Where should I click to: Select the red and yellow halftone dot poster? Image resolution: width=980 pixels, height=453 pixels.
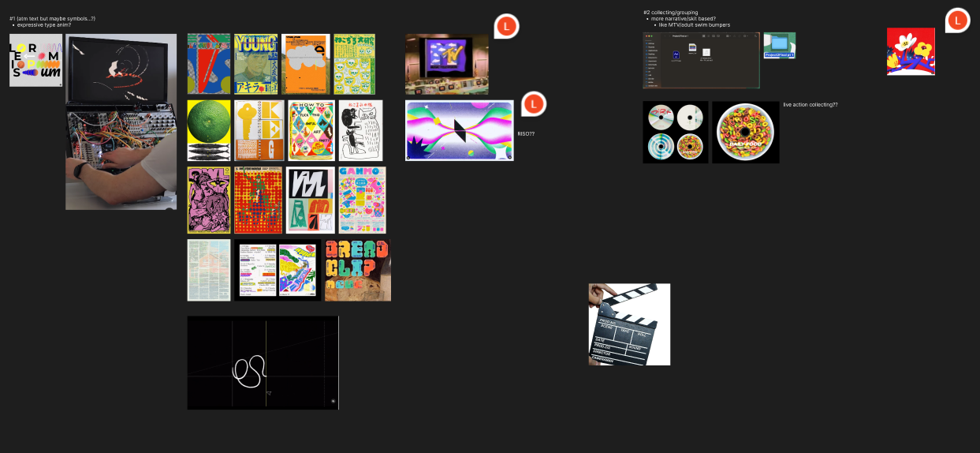coord(258,200)
